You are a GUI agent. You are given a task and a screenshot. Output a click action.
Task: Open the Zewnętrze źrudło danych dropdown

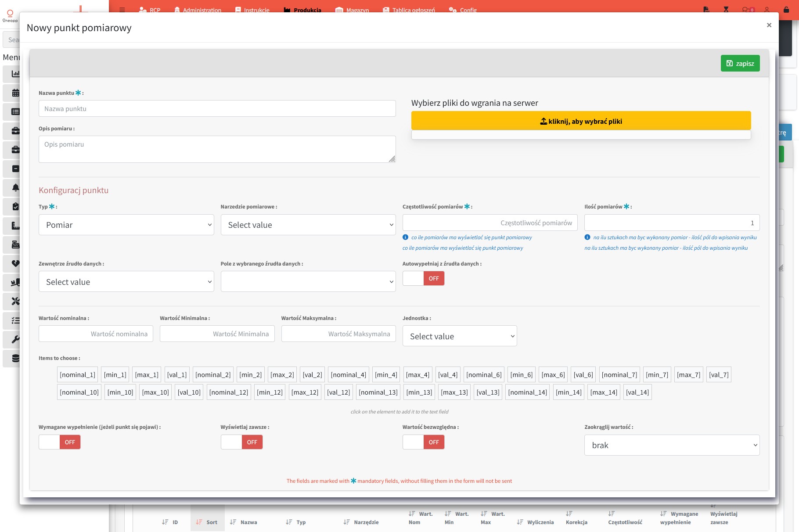pyautogui.click(x=126, y=282)
